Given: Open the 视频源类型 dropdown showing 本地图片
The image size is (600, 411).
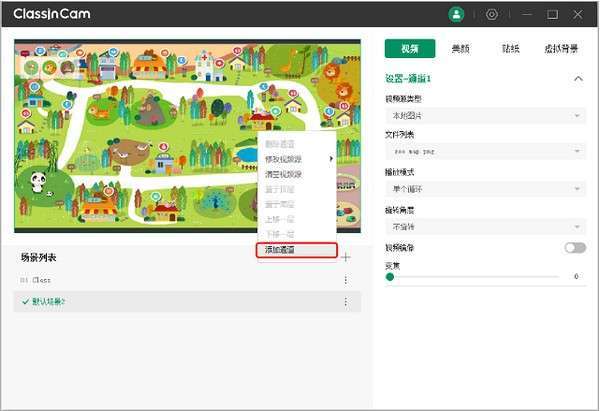Looking at the screenshot, I should click(x=485, y=115).
